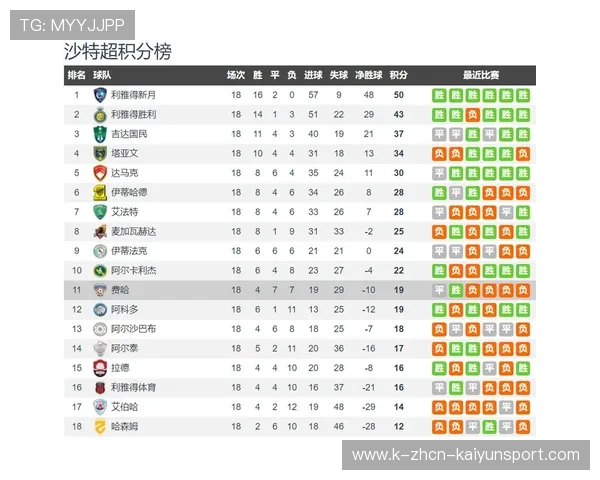Click 艾伯哈's first recent match badge

[439, 407]
